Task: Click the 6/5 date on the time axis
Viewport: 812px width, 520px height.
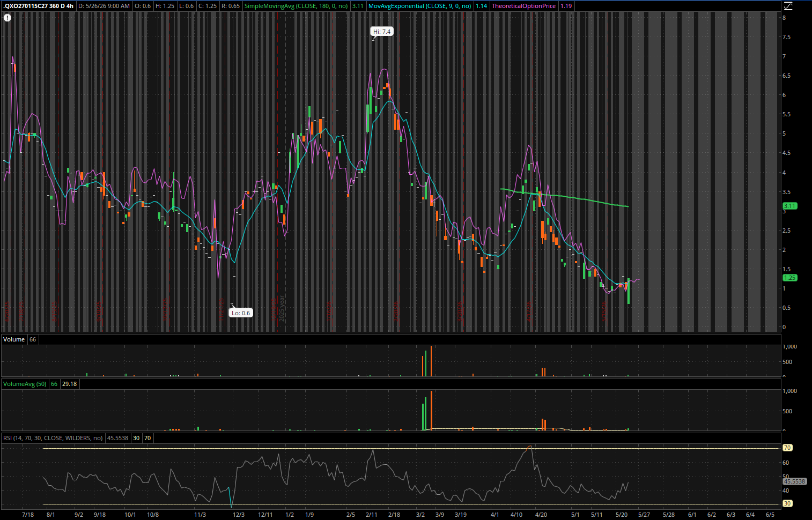Action: pos(770,515)
